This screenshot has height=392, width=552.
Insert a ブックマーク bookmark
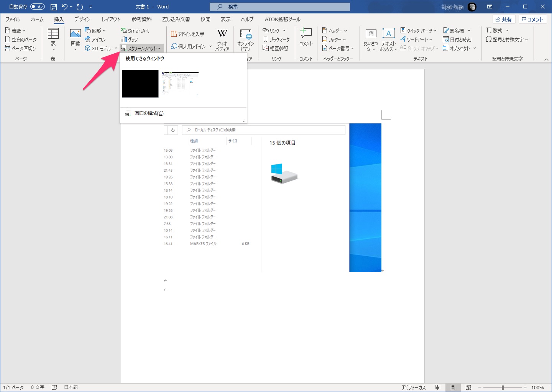[276, 39]
